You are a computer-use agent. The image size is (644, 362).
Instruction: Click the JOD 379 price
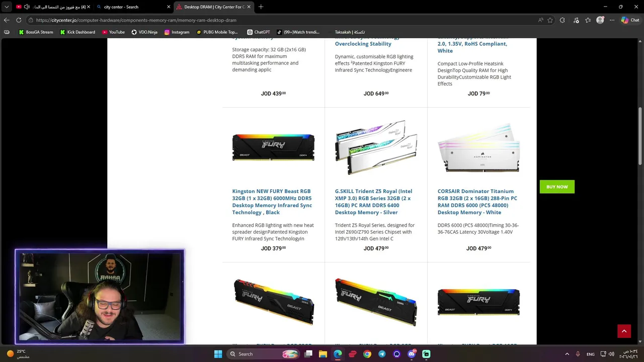pyautogui.click(x=273, y=248)
